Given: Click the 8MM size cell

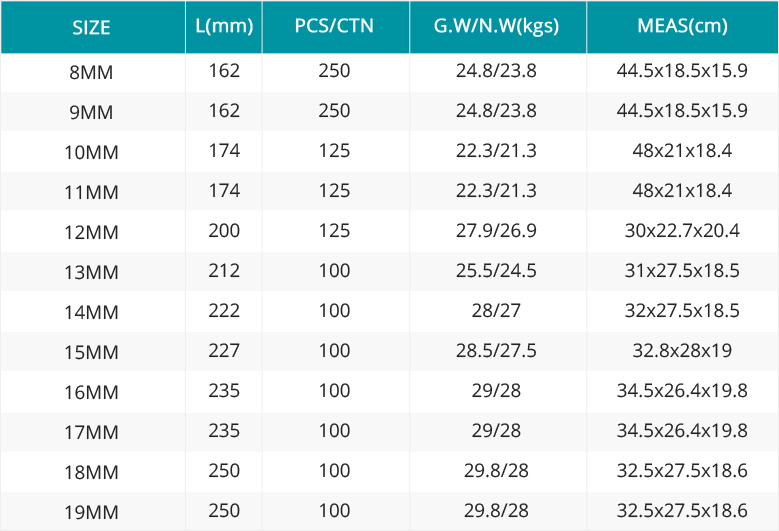Looking at the screenshot, I should point(91,73).
